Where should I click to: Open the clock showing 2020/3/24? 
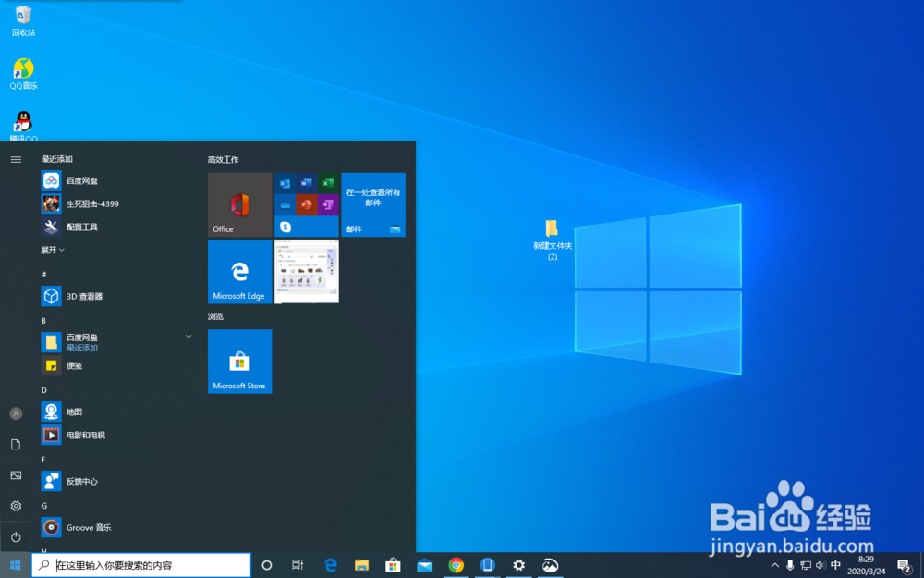click(x=867, y=565)
